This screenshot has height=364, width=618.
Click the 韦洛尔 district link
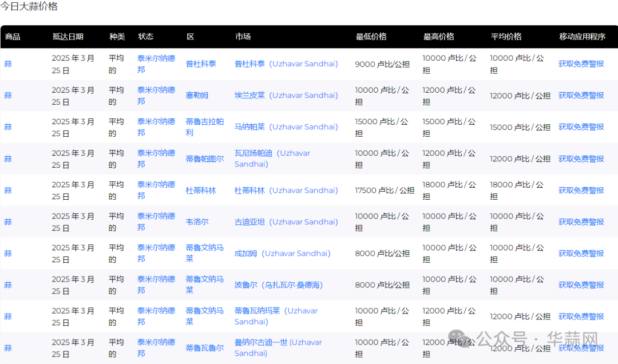197,222
